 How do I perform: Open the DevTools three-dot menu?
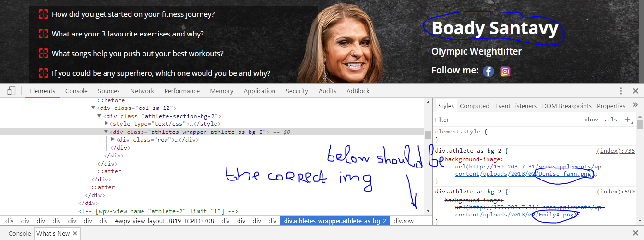click(x=621, y=91)
